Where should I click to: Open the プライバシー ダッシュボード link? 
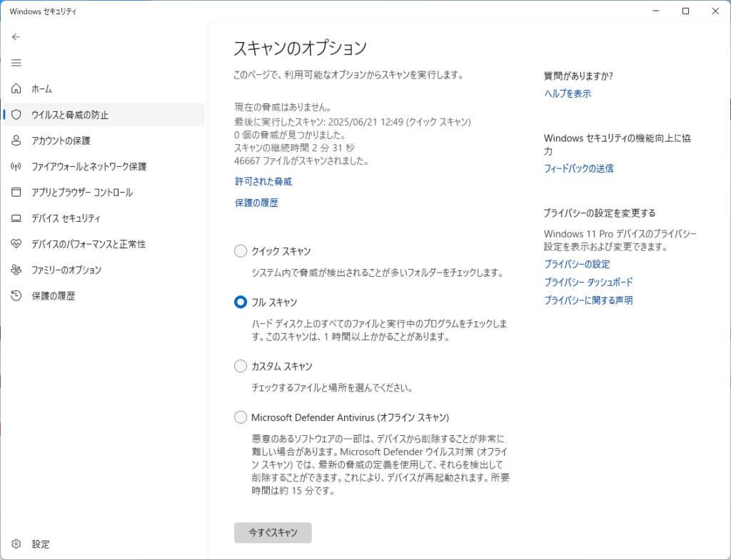click(588, 282)
